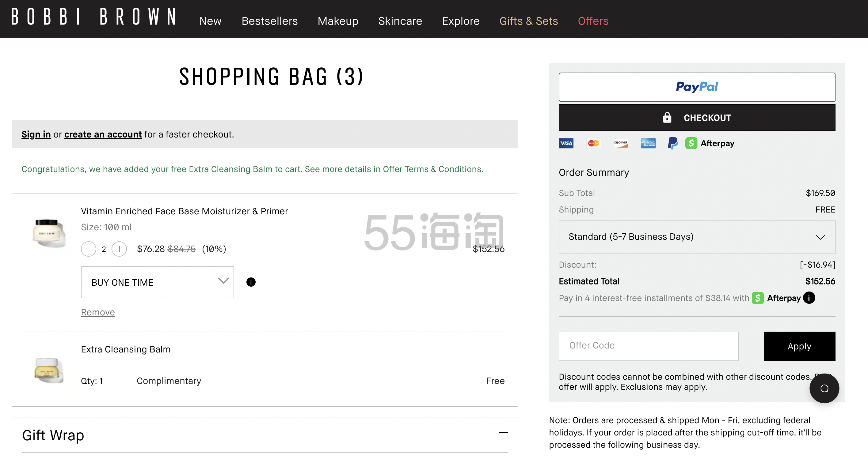Click the SHOPPING BAG (3) heading

[x=272, y=77]
